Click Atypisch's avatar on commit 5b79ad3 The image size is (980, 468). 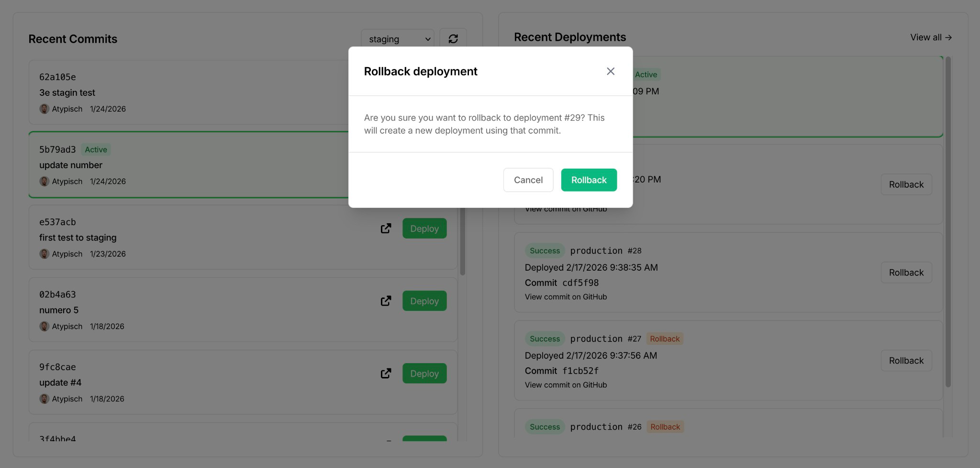click(x=45, y=181)
